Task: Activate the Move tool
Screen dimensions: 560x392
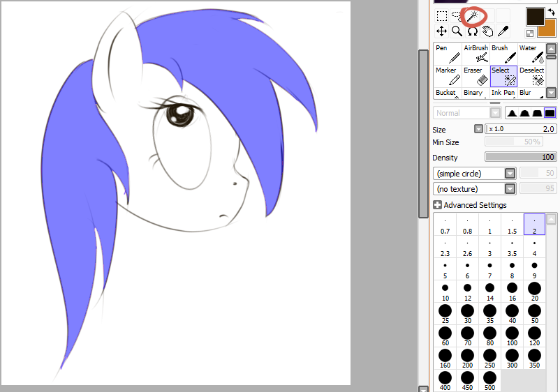Action: 441,31
